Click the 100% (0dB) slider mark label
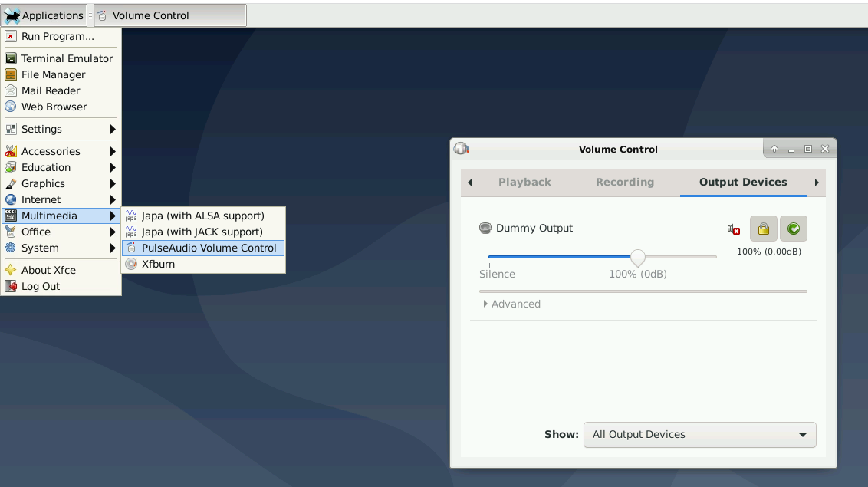 [x=638, y=274]
